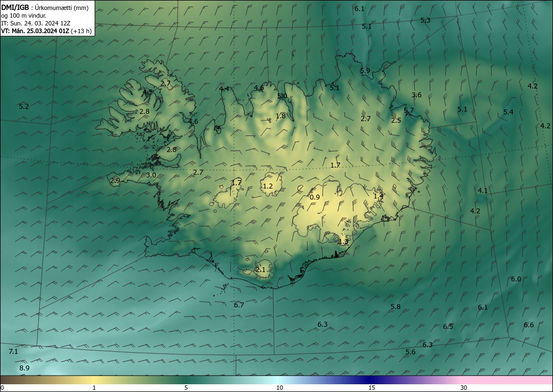Image resolution: width=553 pixels, height=392 pixels.
Task: Click the 5.3 precipitation value
Action: coord(425,20)
